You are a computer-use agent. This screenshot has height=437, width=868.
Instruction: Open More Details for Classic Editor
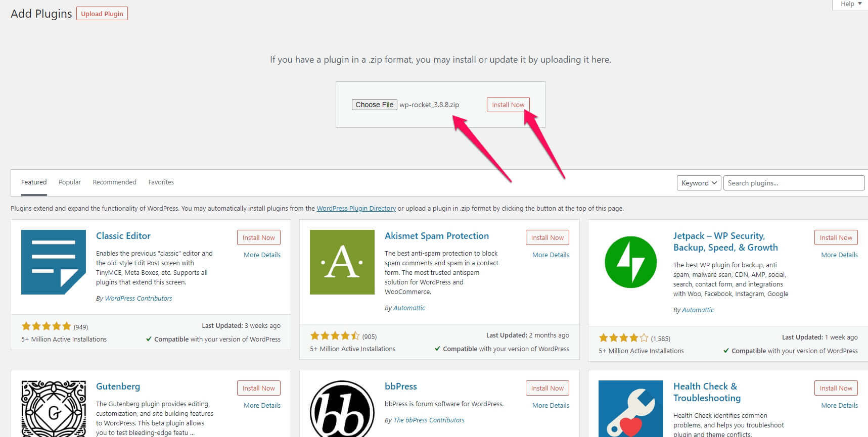point(262,255)
